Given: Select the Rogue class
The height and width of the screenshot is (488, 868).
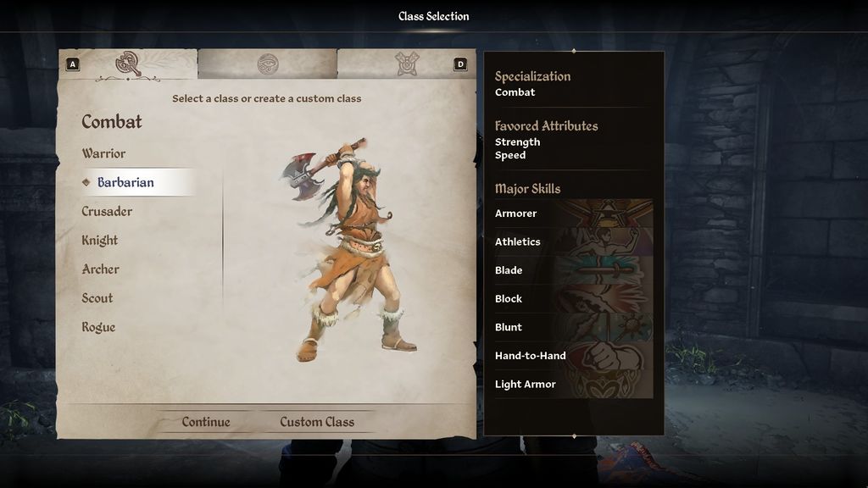Looking at the screenshot, I should (x=98, y=327).
